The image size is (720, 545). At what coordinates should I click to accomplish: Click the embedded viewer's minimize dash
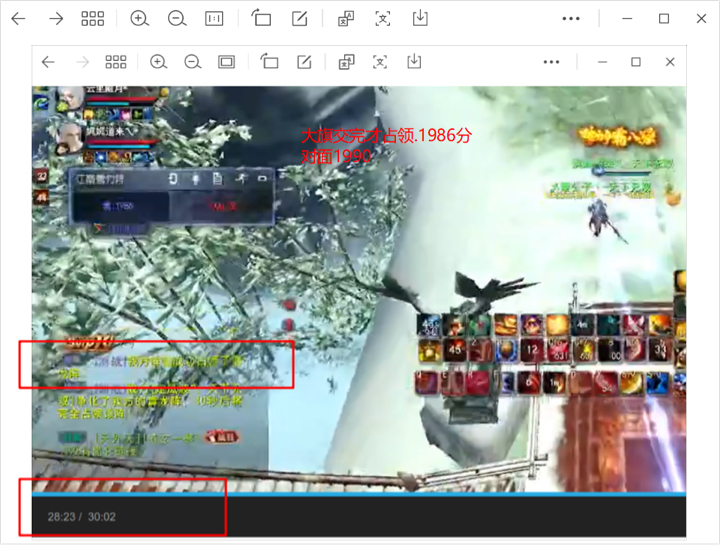click(x=602, y=62)
